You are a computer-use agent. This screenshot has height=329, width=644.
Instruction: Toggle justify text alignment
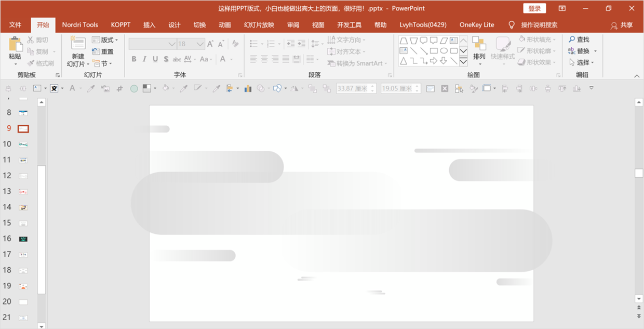(286, 59)
